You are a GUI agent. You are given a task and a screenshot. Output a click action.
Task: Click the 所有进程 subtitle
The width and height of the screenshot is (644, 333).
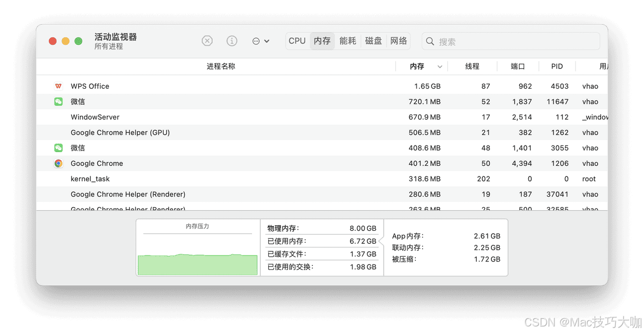109,46
